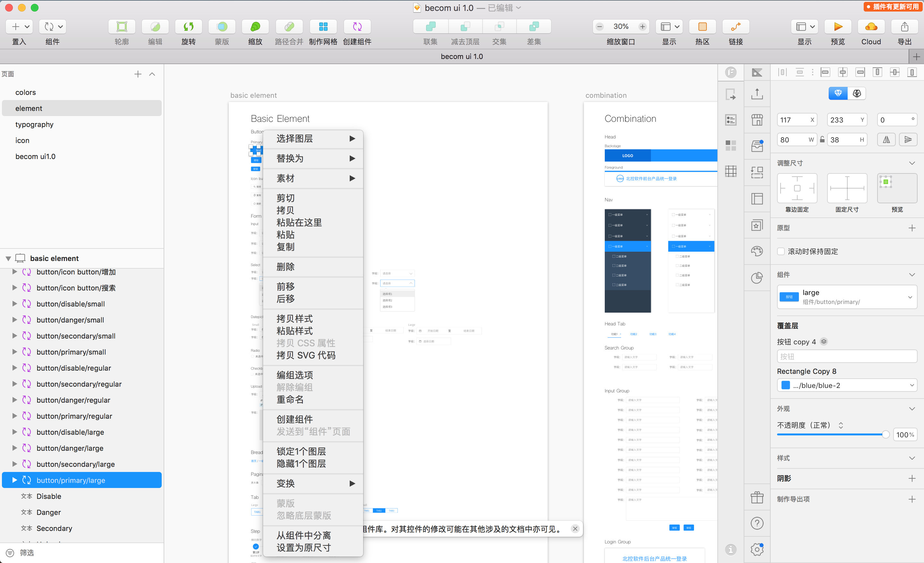Screen dimensions: 924x563
Task: Click the 预览 preview play icon
Action: pyautogui.click(x=837, y=27)
